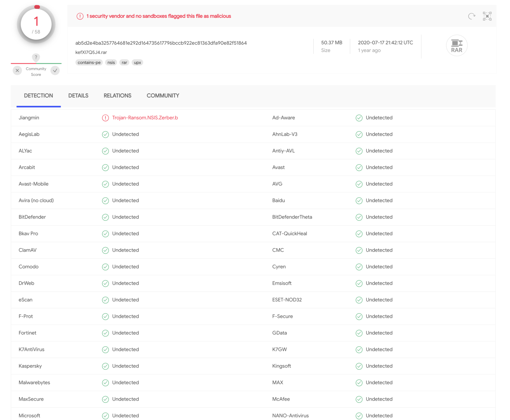Click the check icon for Cyren's result
Screen dimensions: 510x420
(x=359, y=267)
